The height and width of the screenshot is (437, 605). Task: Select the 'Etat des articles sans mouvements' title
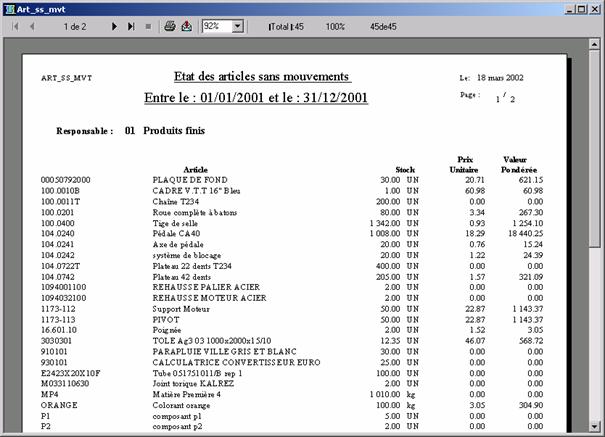click(261, 77)
